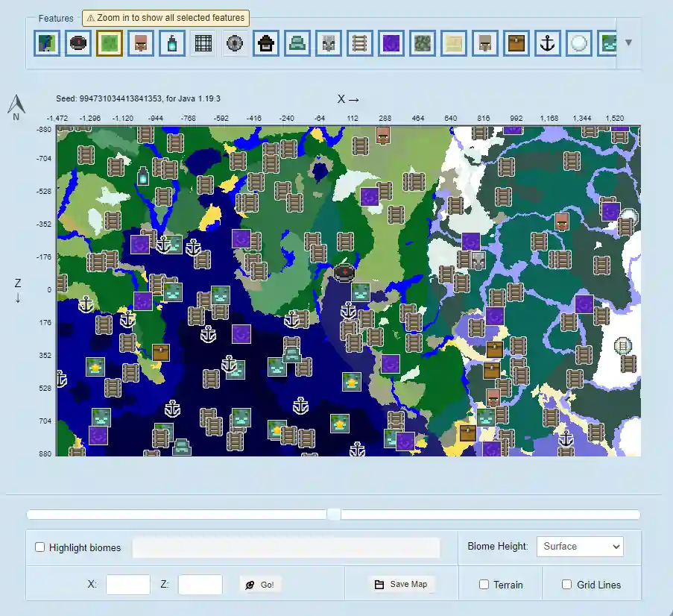
Task: Click the X coordinate input field
Action: pyautogui.click(x=128, y=585)
